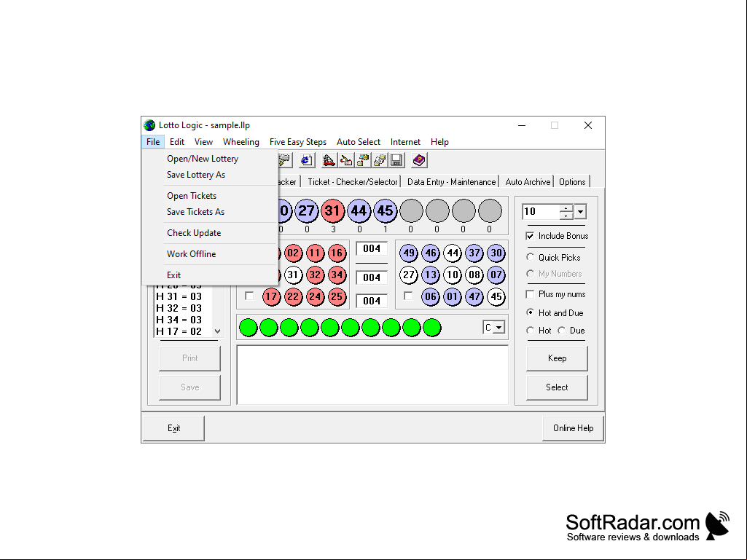The image size is (747, 560).
Task: Increase the value with the spinner up arrow
Action: [566, 208]
